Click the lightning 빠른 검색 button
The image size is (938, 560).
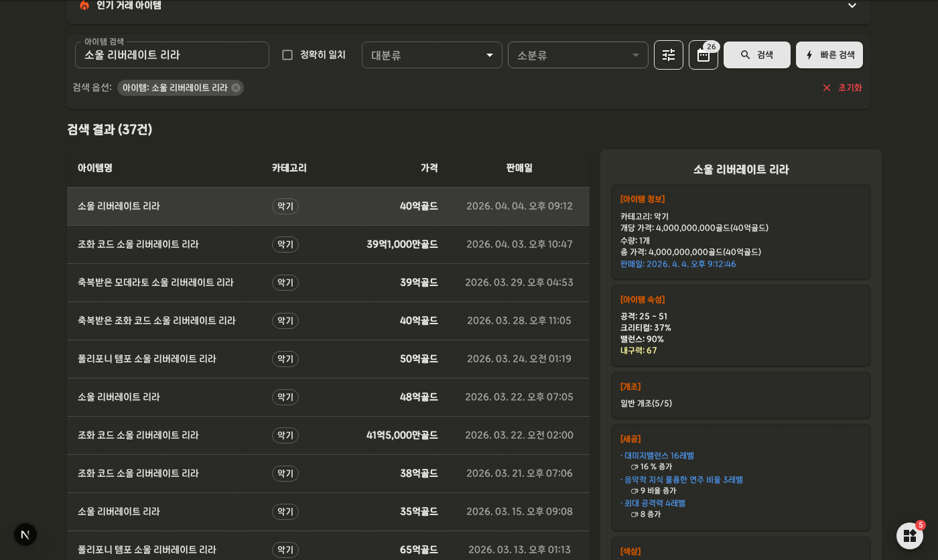(x=829, y=55)
